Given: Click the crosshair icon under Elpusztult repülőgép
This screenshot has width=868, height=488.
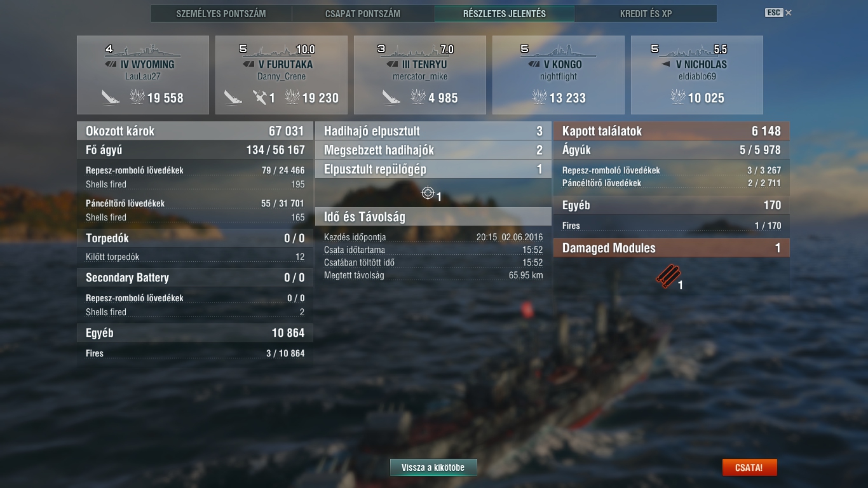Looking at the screenshot, I should (x=428, y=193).
